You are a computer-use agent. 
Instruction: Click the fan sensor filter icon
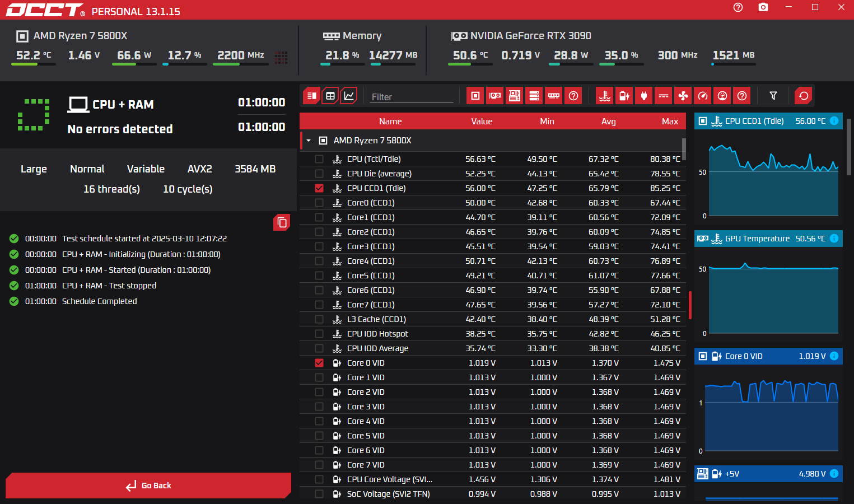point(683,96)
